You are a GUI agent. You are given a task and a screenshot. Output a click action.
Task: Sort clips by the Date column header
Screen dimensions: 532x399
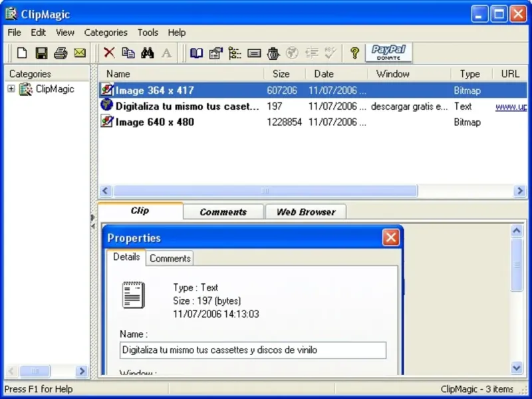336,74
